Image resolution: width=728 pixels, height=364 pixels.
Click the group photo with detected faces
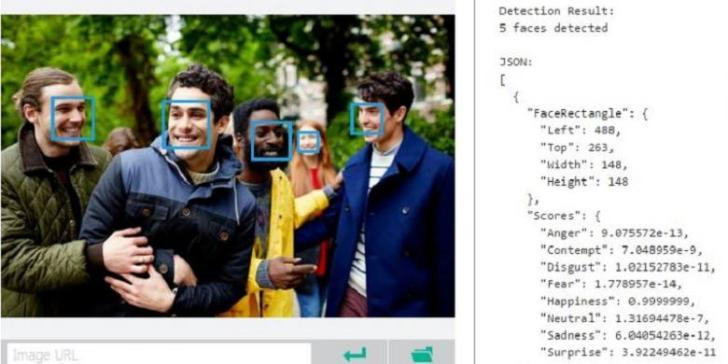pyautogui.click(x=228, y=166)
